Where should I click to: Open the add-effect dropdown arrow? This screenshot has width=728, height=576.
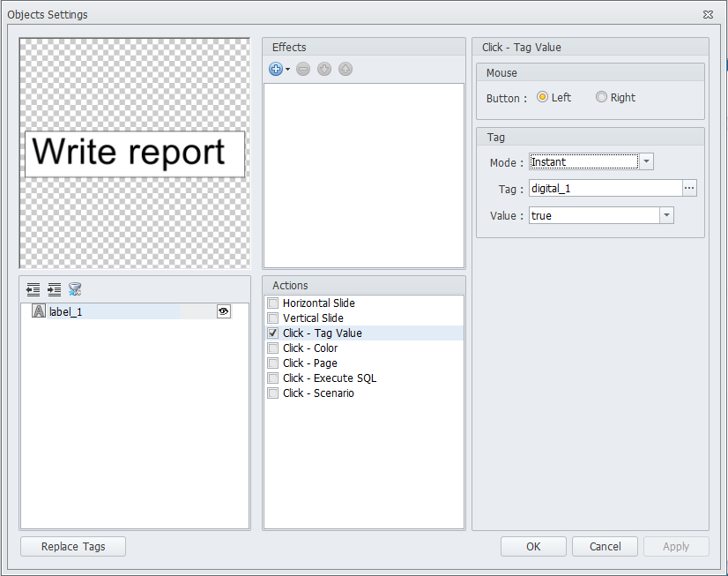[x=288, y=69]
